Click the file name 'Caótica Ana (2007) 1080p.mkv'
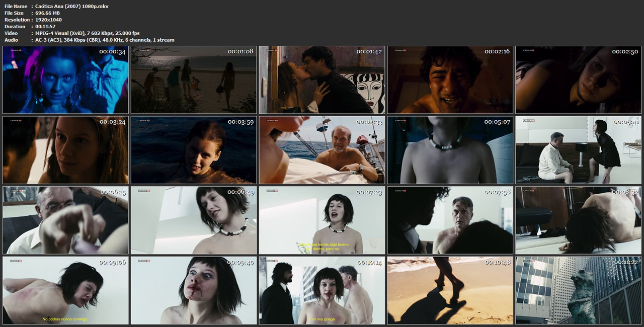 [72, 7]
